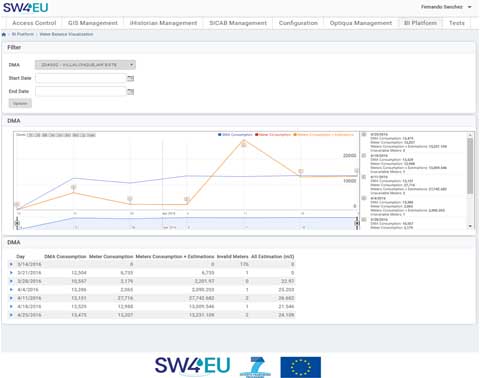Click the leftmost chart annotation marker
The width and height of the screenshot is (480, 378).
pyautogui.click(x=17, y=204)
